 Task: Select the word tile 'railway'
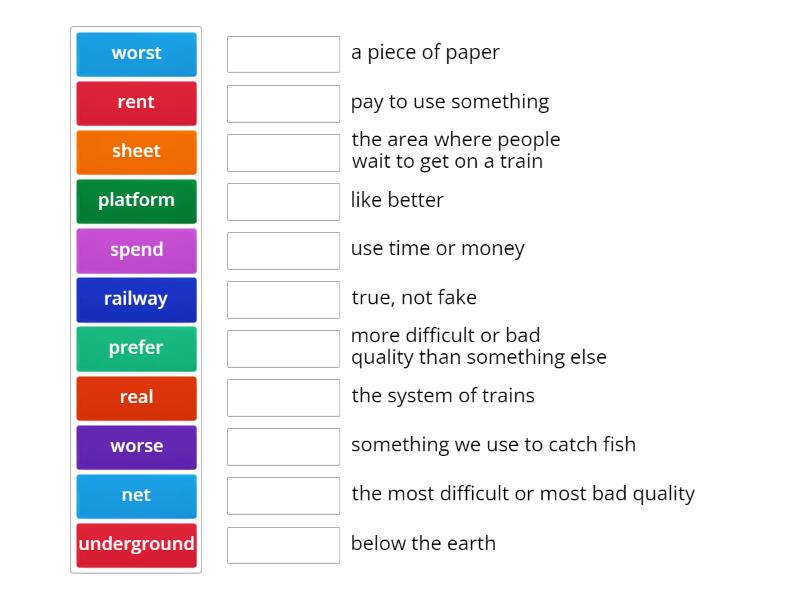[136, 299]
